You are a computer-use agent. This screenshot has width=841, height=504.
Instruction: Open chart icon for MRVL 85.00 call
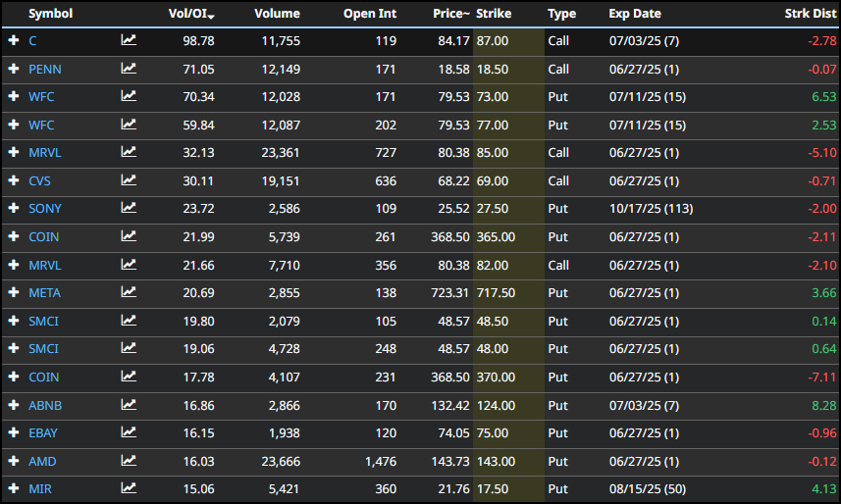pos(129,152)
